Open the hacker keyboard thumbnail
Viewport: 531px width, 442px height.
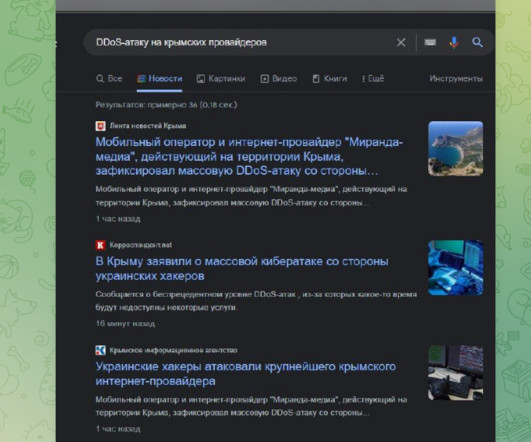tap(455, 268)
